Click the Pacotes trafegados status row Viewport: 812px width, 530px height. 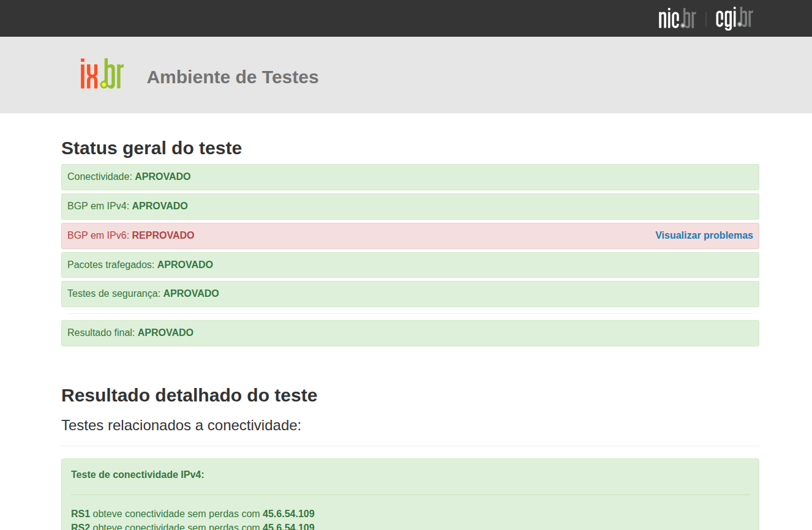tap(410, 265)
